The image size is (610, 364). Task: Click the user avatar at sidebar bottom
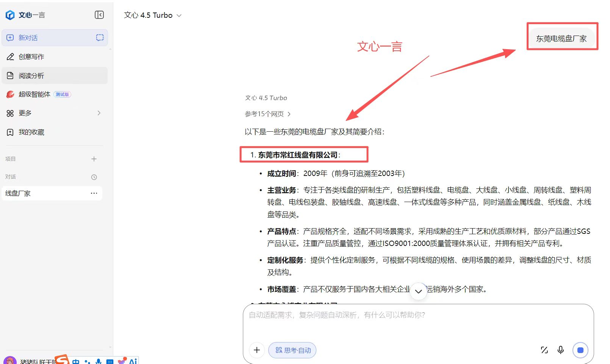pos(10,360)
